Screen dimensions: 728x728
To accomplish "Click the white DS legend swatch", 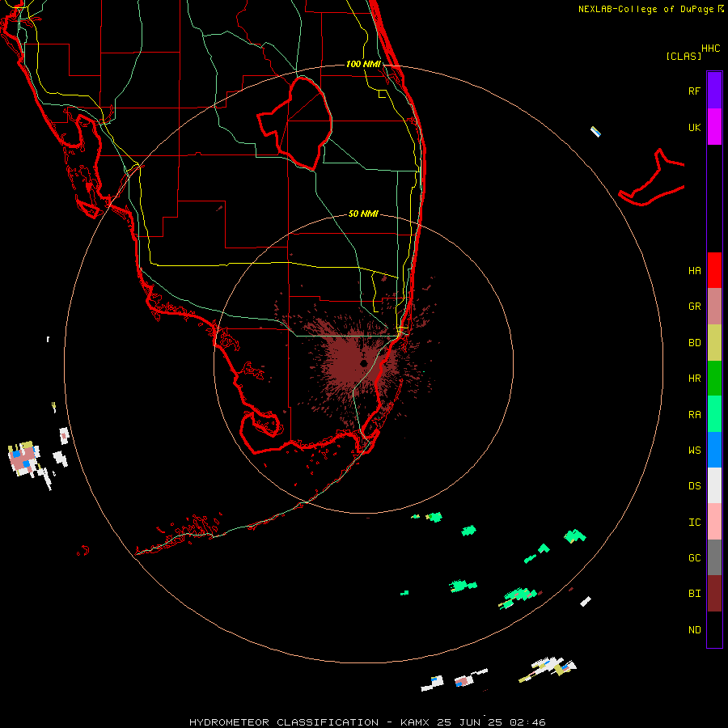I will point(714,485).
